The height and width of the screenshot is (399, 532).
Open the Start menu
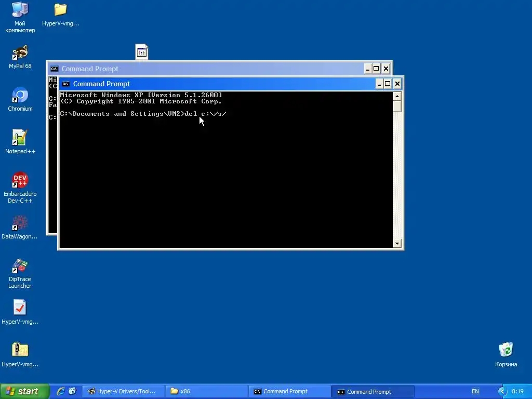(24, 391)
